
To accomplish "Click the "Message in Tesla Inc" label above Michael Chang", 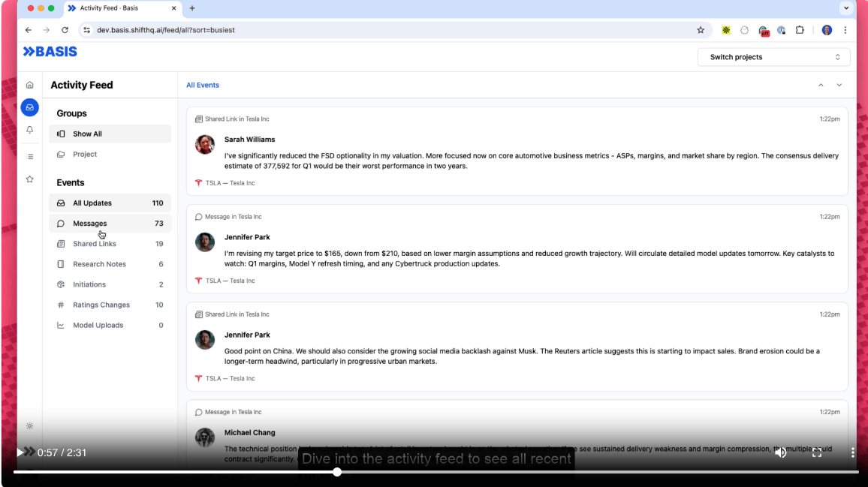I will coord(233,412).
